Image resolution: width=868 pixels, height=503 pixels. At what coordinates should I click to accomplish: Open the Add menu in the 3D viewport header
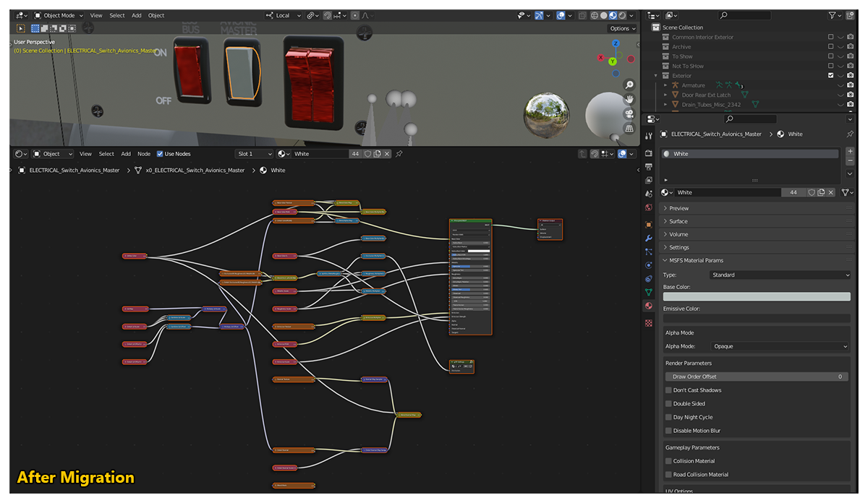pyautogui.click(x=136, y=15)
